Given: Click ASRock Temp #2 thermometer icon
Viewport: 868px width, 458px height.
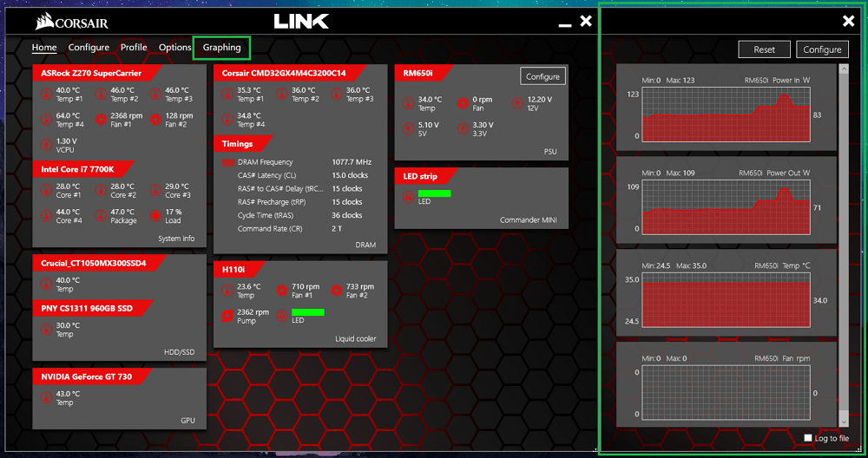Looking at the screenshot, I should 101,94.
